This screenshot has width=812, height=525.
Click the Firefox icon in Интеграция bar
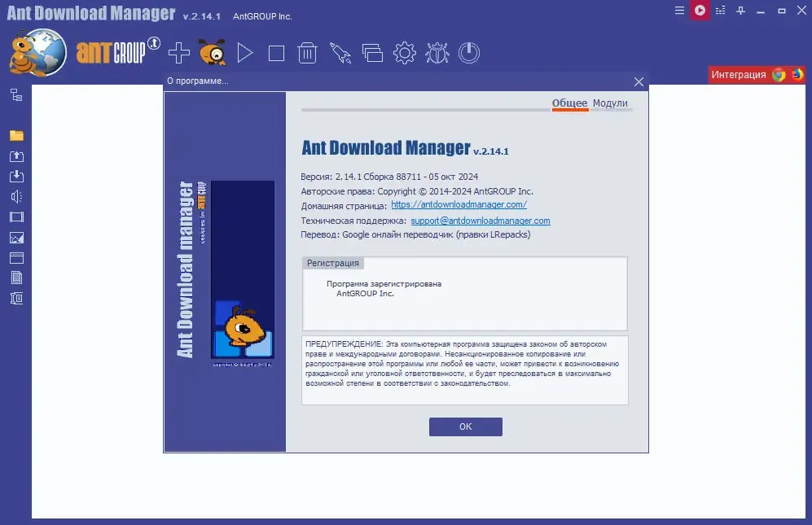coord(797,75)
